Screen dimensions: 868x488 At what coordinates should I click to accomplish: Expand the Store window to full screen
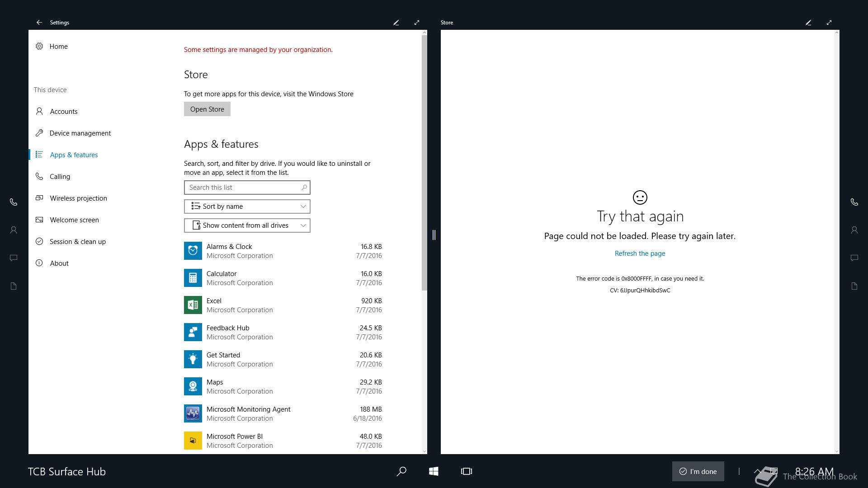point(829,22)
